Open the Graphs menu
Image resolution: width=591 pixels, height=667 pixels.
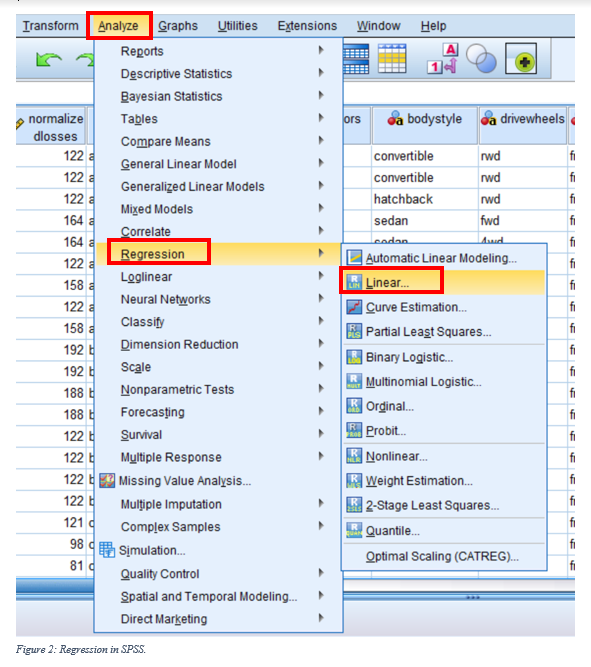178,26
